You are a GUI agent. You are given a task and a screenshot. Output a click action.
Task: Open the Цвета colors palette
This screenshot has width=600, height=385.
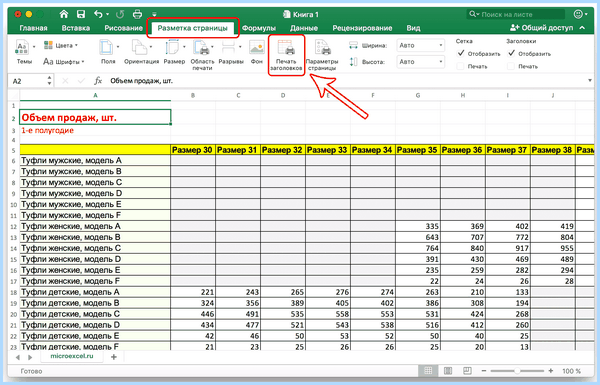(60, 45)
